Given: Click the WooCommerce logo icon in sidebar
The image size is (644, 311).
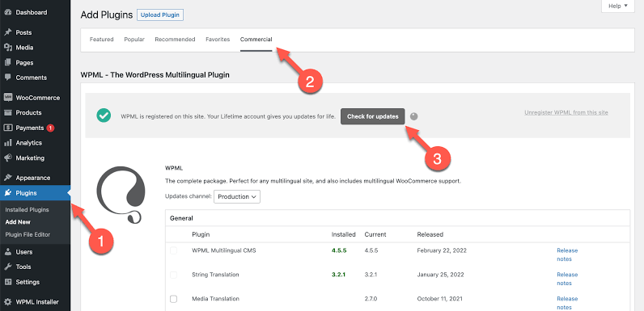Looking at the screenshot, I should point(7,98).
